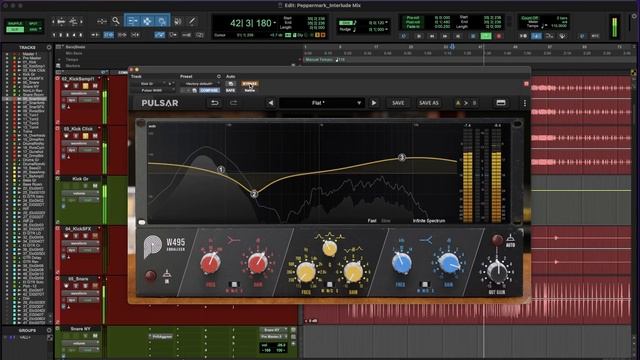Open the Grid value dropdown
Image resolution: width=640 pixels, height=360 pixels.
pyautogui.click(x=386, y=23)
